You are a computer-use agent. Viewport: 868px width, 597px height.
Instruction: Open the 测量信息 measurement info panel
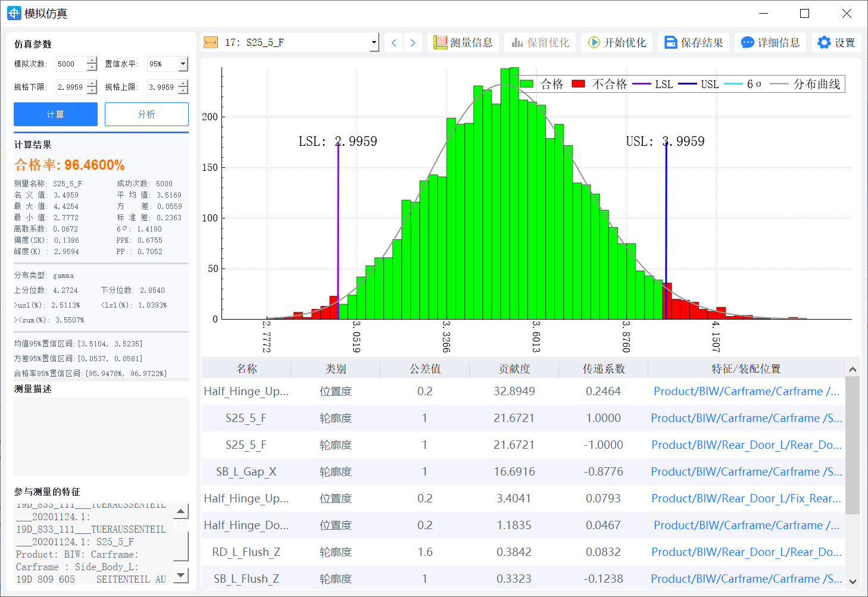pos(463,43)
